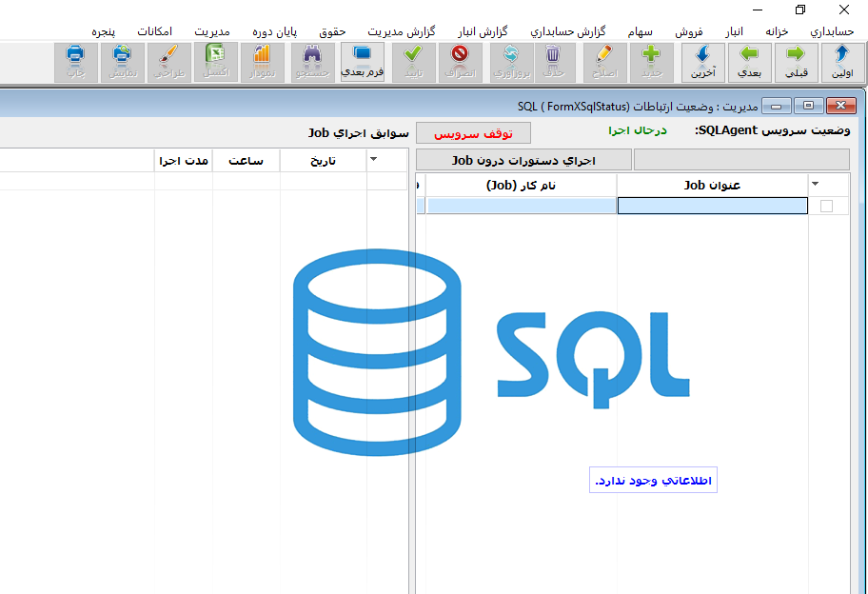Click the قبلي (previous) green arrow icon
This screenshot has height=594, width=868.
[x=796, y=63]
